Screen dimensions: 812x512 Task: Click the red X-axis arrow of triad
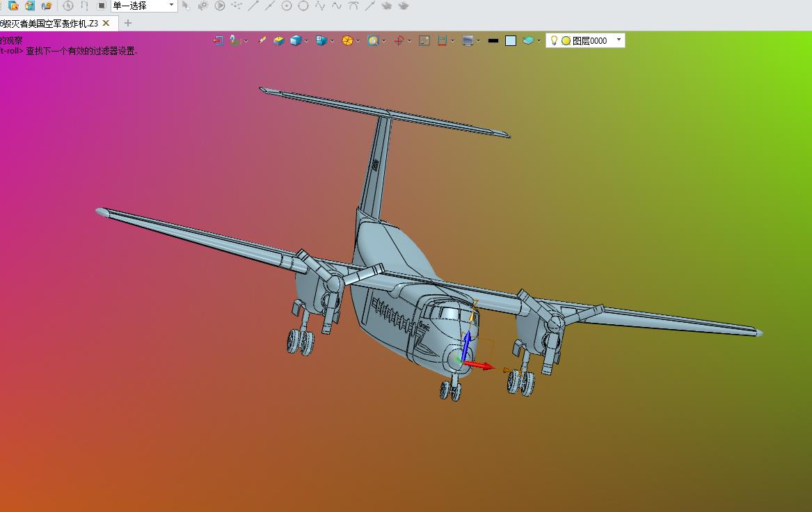(x=481, y=366)
